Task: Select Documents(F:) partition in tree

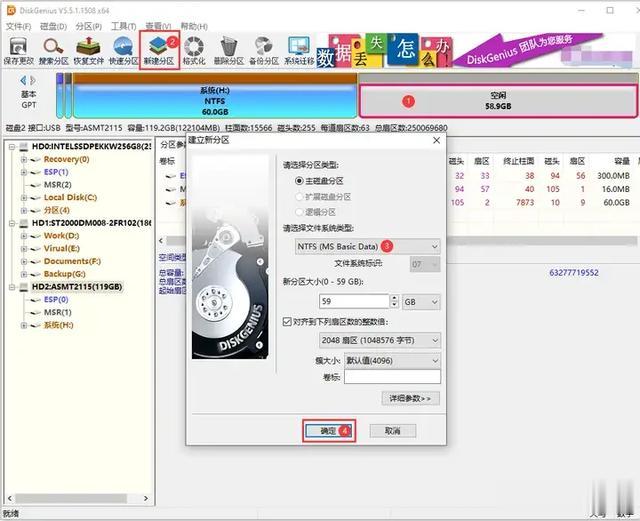Action: [x=72, y=261]
